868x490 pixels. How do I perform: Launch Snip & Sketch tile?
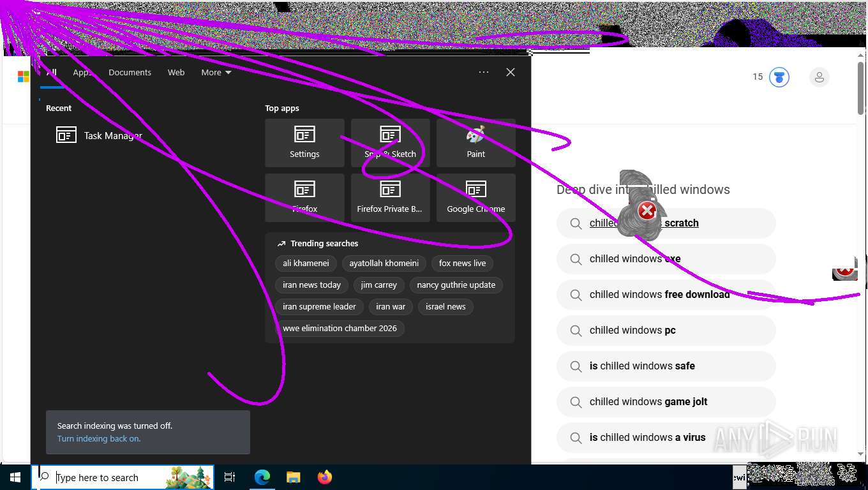tap(390, 143)
